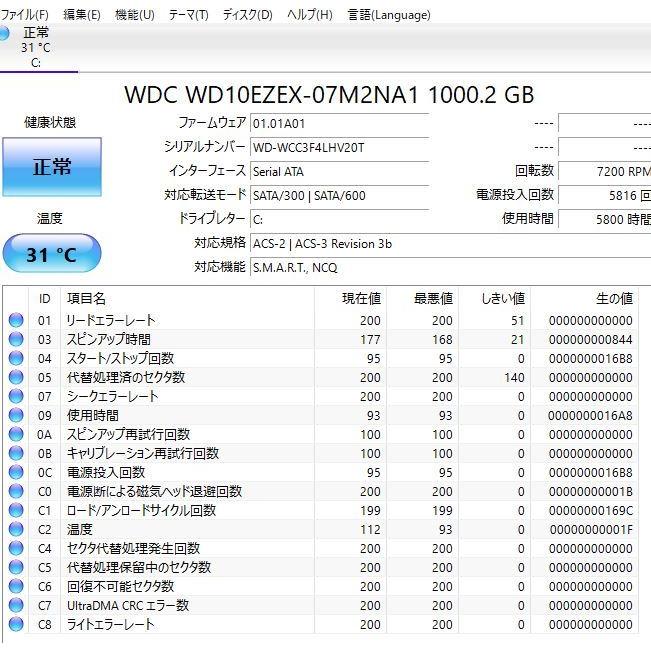Select the スタート/ストップ回数 row text
Viewport: 651px width, 651px height.
(x=120, y=359)
